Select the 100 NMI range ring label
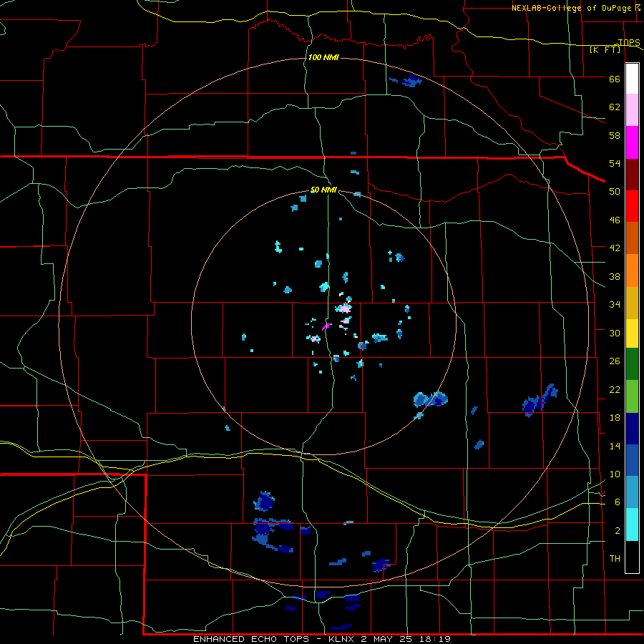Image resolution: width=644 pixels, height=644 pixels. click(x=323, y=57)
